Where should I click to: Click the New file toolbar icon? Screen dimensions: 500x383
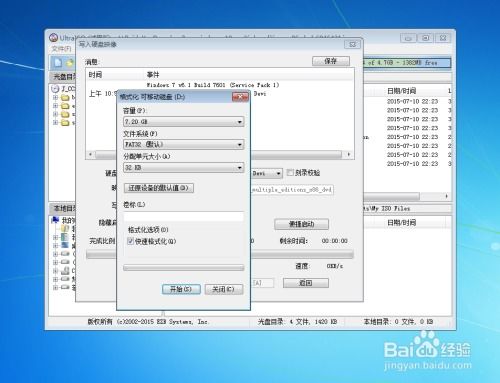(x=58, y=63)
